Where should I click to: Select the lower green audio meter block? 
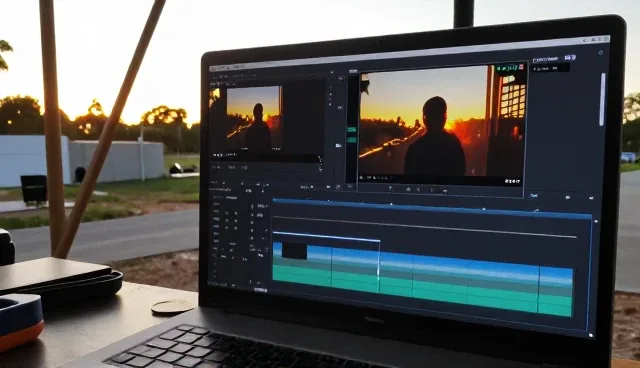(x=351, y=140)
